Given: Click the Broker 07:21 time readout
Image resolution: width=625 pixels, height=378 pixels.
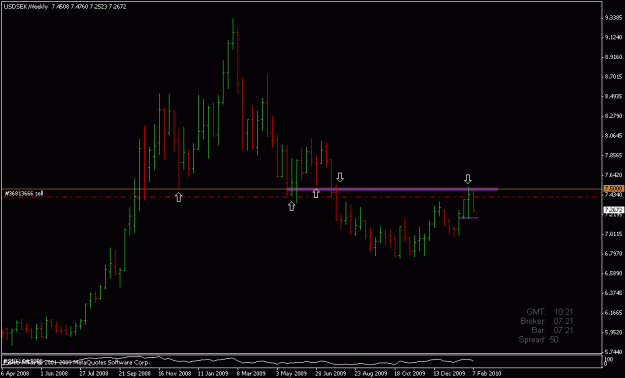Looking at the screenshot, I should [x=547, y=321].
